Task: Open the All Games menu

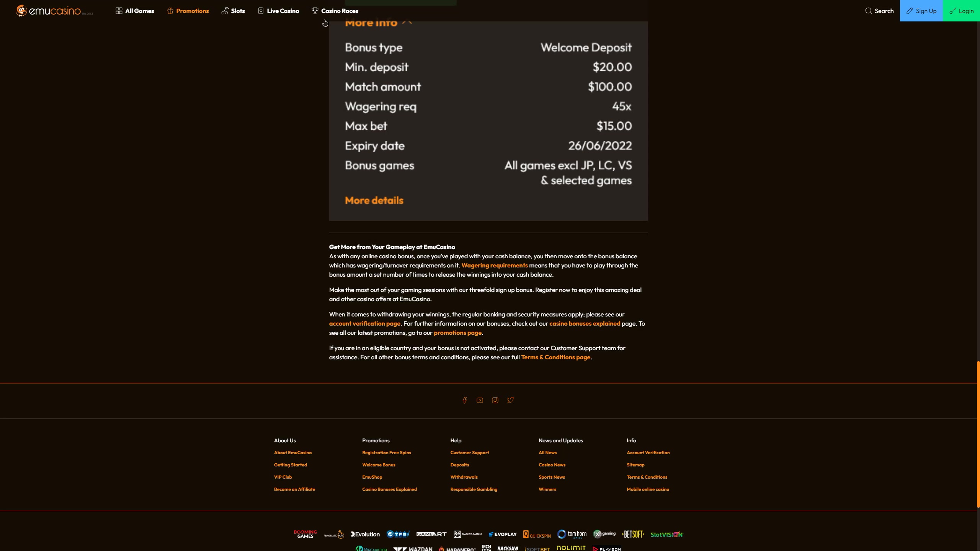Action: click(x=135, y=11)
